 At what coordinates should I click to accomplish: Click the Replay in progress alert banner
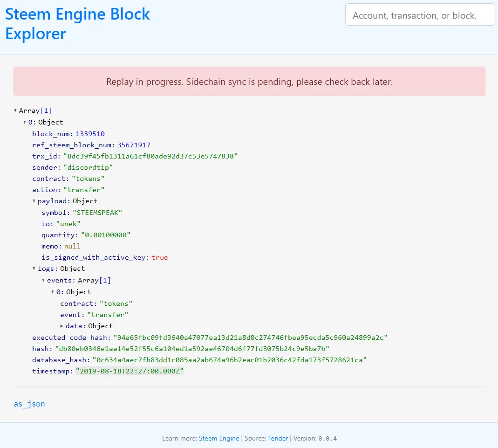tap(249, 81)
